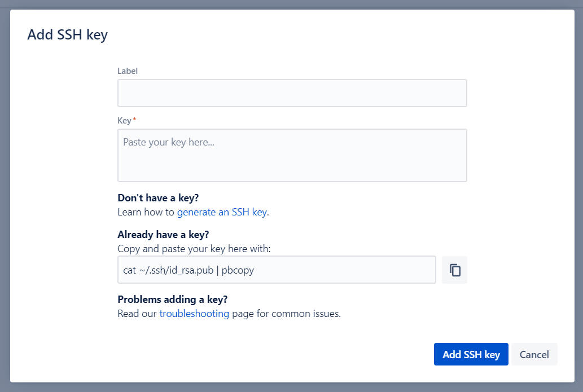This screenshot has height=392, width=583.
Task: Click the red required asterisk beside Key
Action: click(x=134, y=120)
